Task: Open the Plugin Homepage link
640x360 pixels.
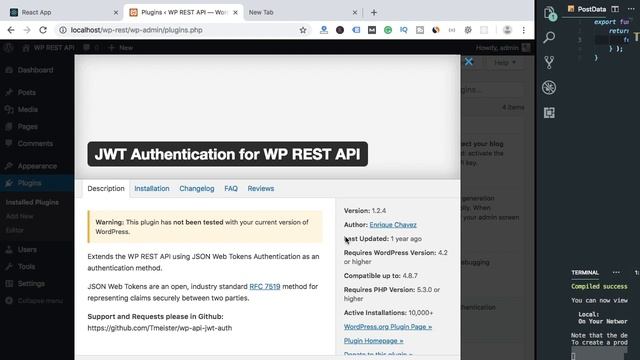Action: (373, 340)
